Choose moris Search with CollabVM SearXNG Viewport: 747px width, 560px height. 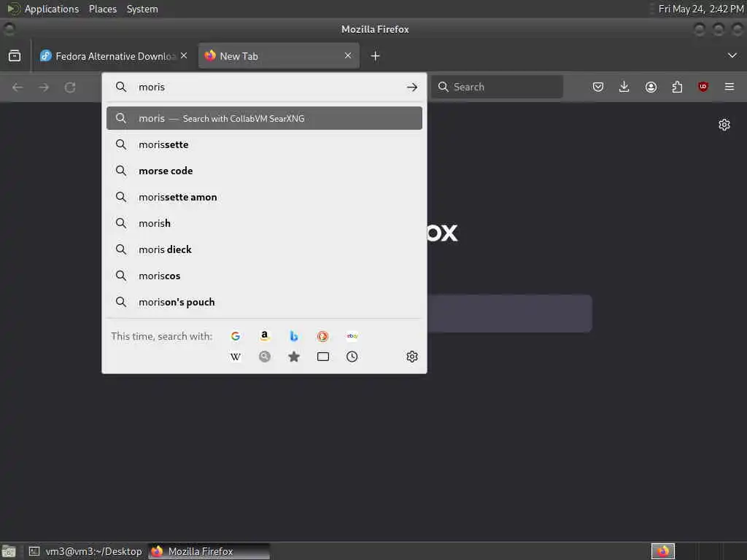coord(264,119)
